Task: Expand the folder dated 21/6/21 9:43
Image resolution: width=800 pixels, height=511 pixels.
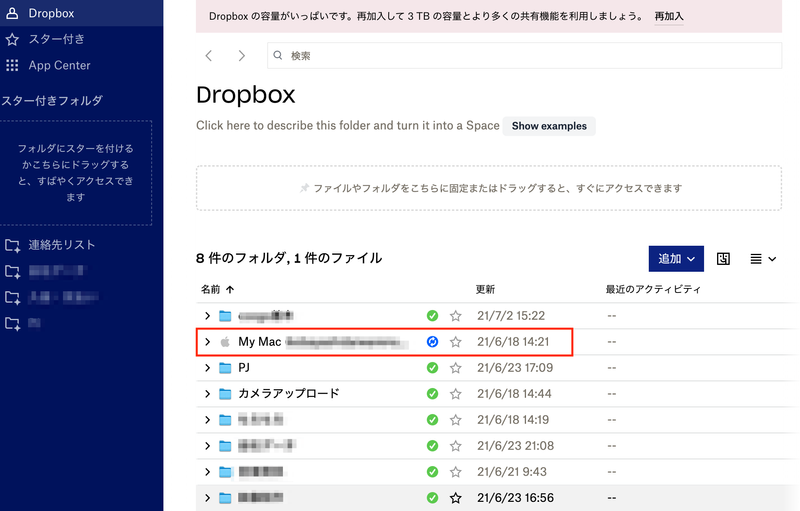Action: (207, 472)
